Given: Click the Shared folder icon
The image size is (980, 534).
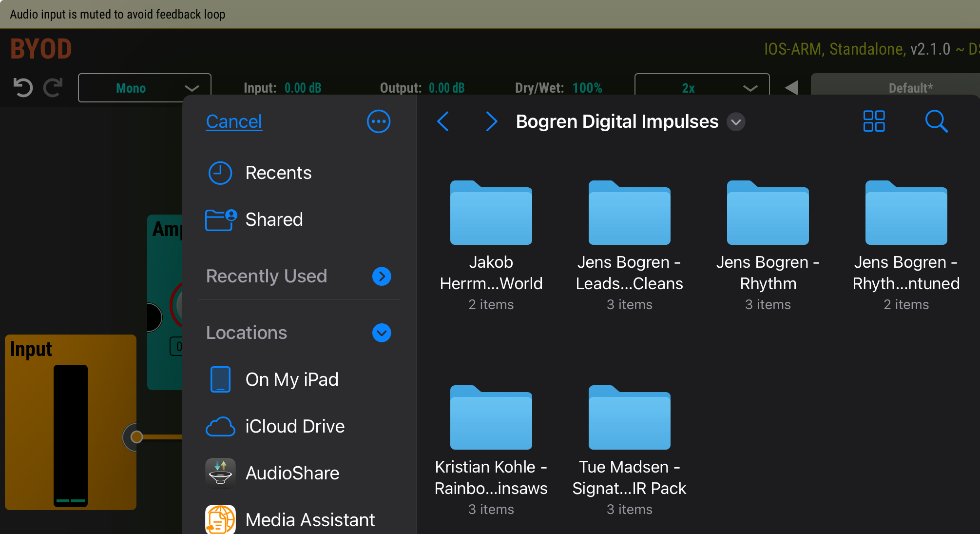Looking at the screenshot, I should tap(221, 220).
